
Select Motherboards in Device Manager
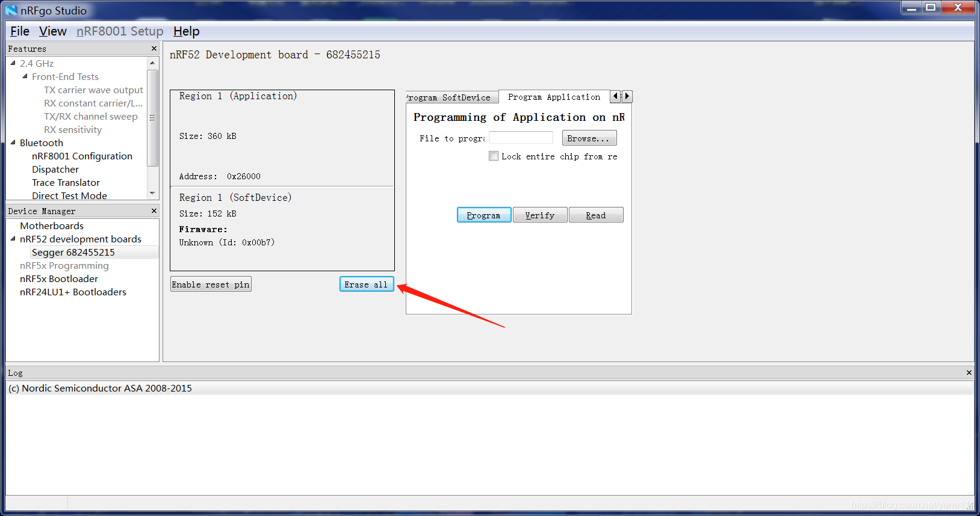pos(52,226)
